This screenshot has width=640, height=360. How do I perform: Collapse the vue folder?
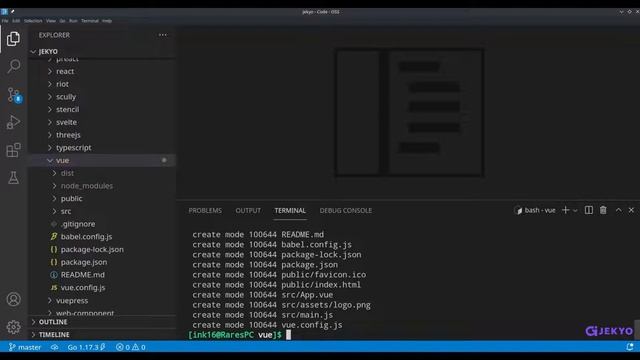[102, 160]
